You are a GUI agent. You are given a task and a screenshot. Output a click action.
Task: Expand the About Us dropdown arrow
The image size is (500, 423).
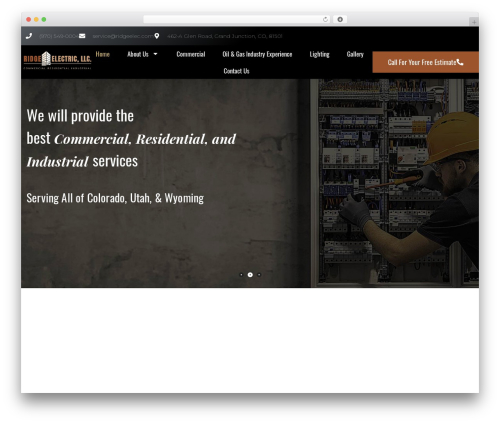coord(155,54)
